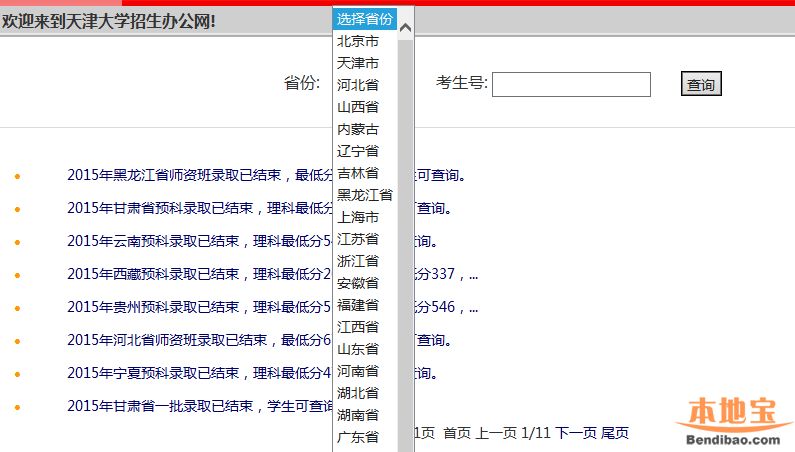The width and height of the screenshot is (795, 452).
Task: Open the 2015年甘肃省一批录取已结束 notice
Action: coord(199,406)
